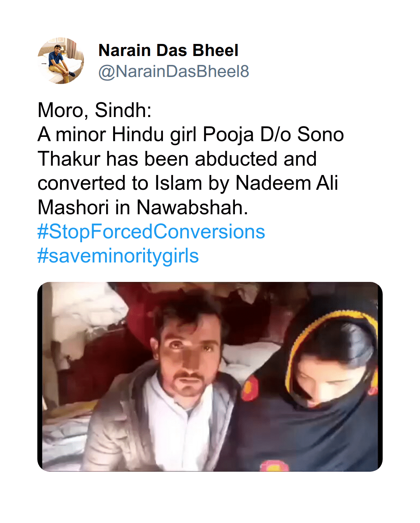Click the display name Narain Das Bheel

pos(168,51)
